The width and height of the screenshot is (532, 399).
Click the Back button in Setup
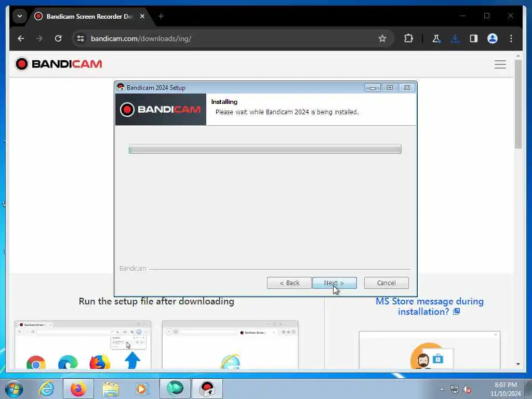[x=289, y=283]
